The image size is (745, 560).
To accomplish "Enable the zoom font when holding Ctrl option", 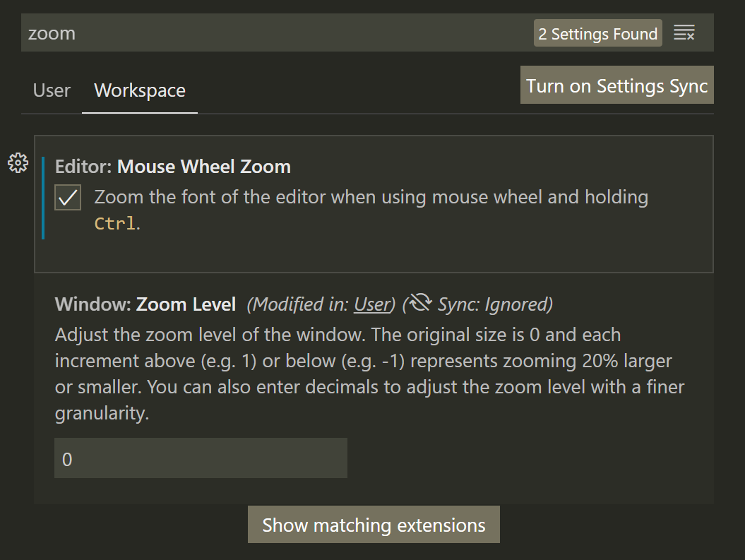I will [67, 197].
